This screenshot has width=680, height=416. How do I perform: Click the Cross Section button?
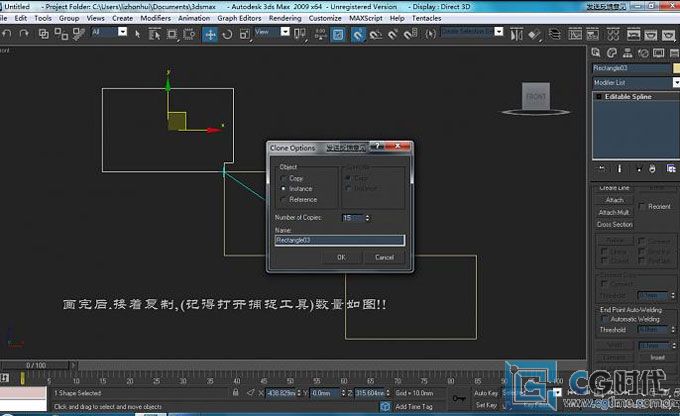615,224
